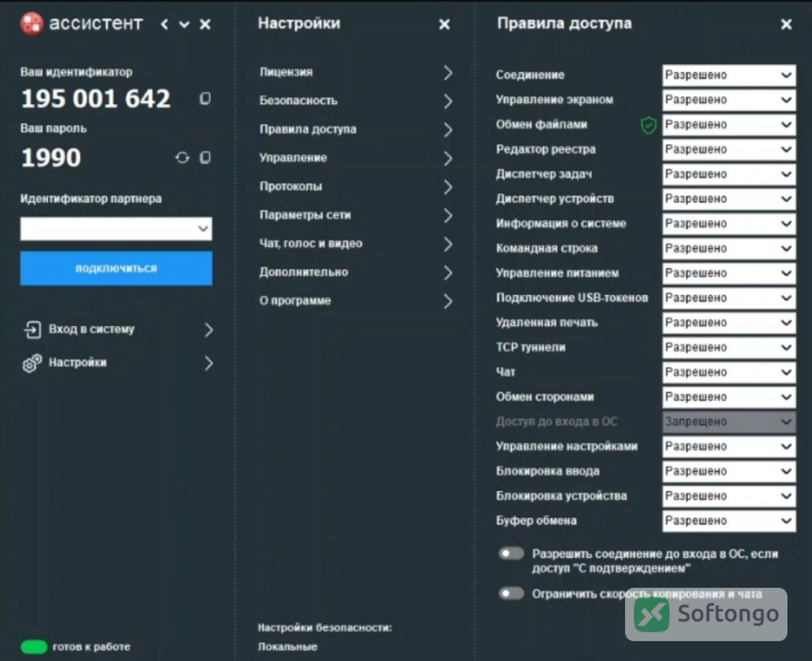Open Параметры сети settings

pos(356,215)
